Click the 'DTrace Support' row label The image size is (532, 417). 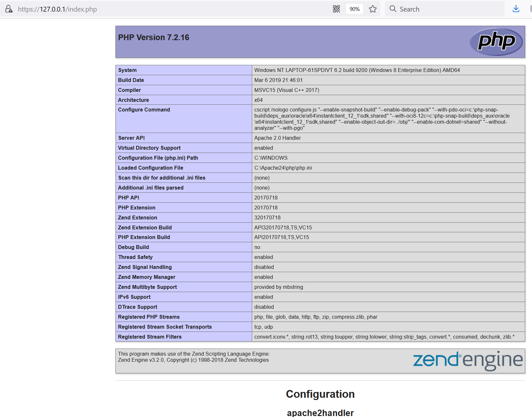pos(138,307)
